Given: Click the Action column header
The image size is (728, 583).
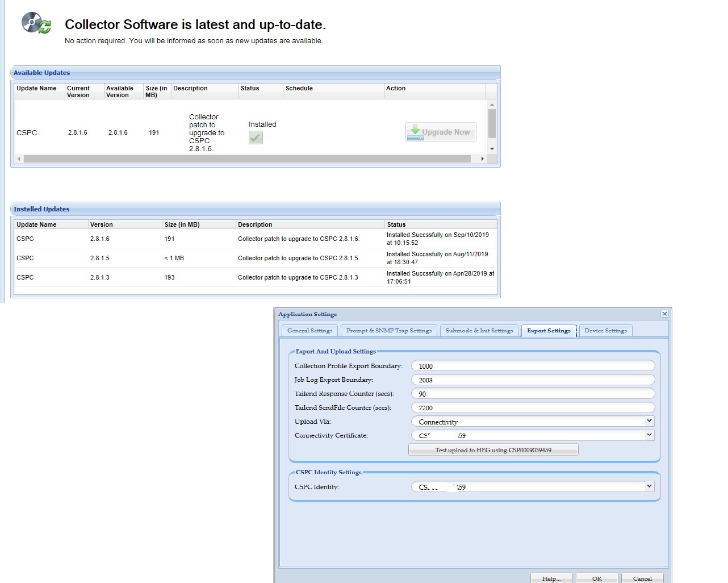Looking at the screenshot, I should 434,91.
